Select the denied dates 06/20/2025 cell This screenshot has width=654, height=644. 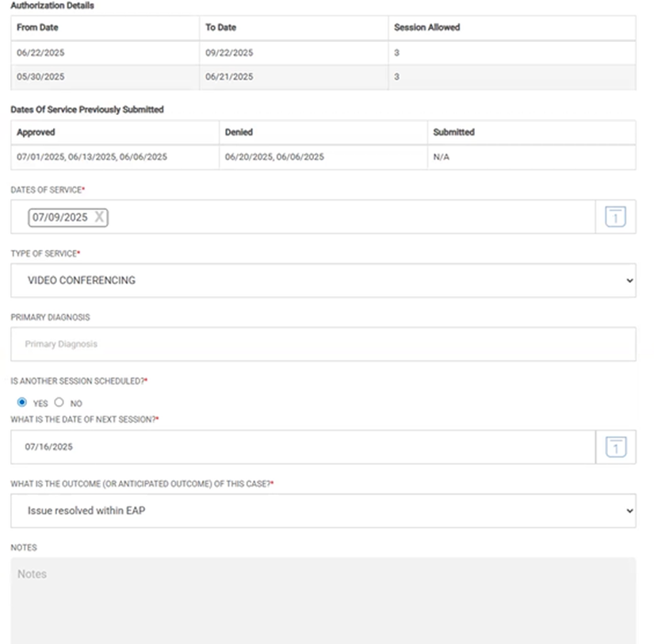coord(274,157)
